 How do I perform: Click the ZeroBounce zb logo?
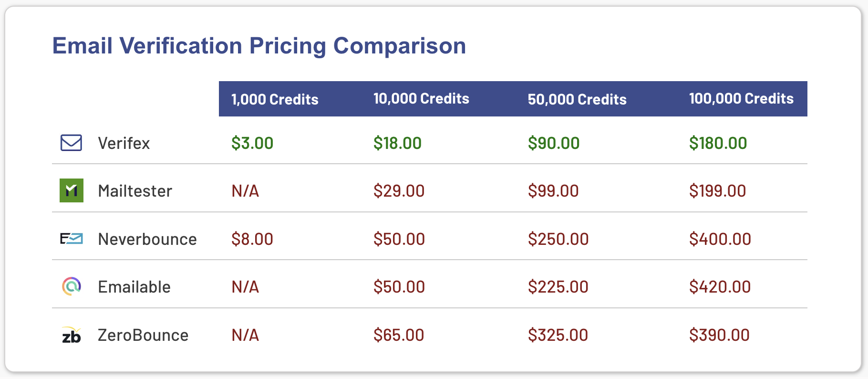coord(72,336)
